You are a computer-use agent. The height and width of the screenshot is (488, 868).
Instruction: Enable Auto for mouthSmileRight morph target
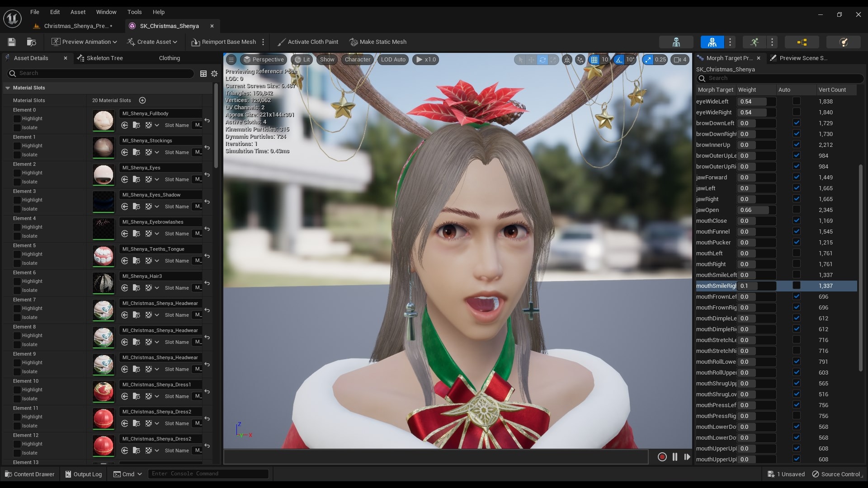tap(797, 286)
